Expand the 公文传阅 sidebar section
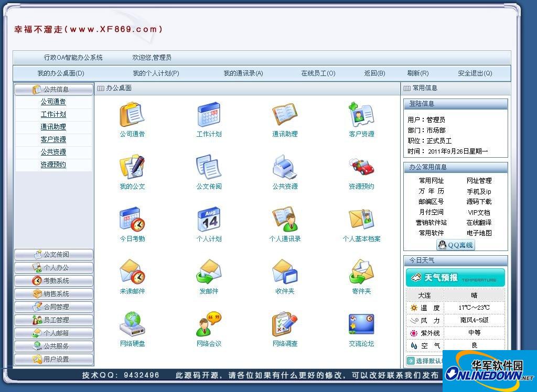 coord(53,255)
